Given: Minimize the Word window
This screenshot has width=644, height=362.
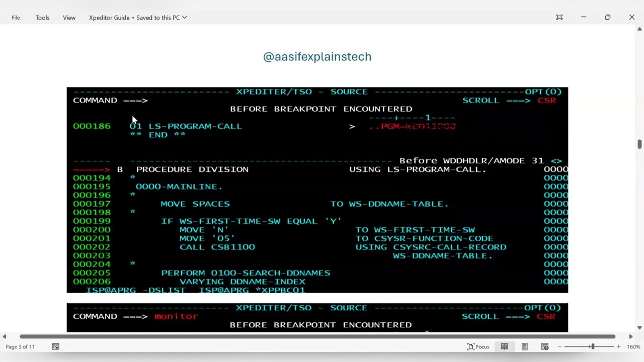Looking at the screenshot, I should click(584, 17).
